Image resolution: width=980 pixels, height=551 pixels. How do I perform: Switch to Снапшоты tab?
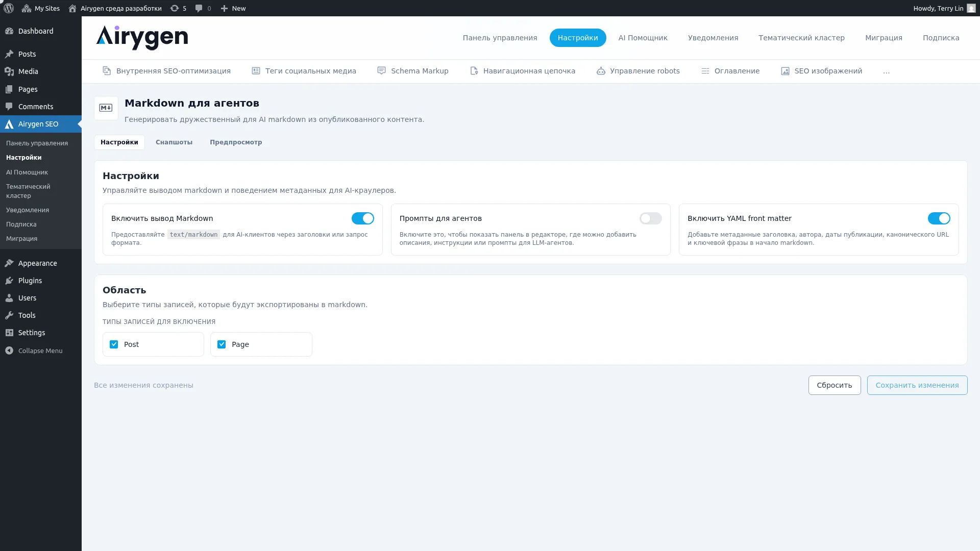[174, 142]
